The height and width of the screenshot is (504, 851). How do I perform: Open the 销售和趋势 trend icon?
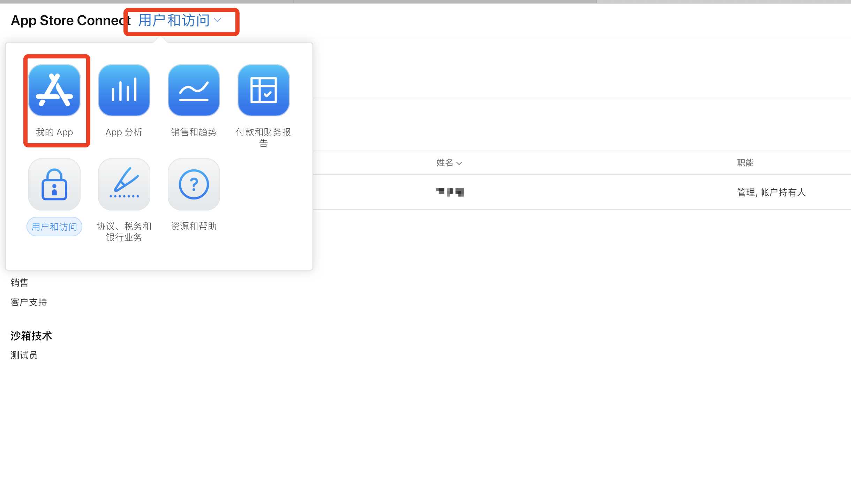tap(194, 90)
